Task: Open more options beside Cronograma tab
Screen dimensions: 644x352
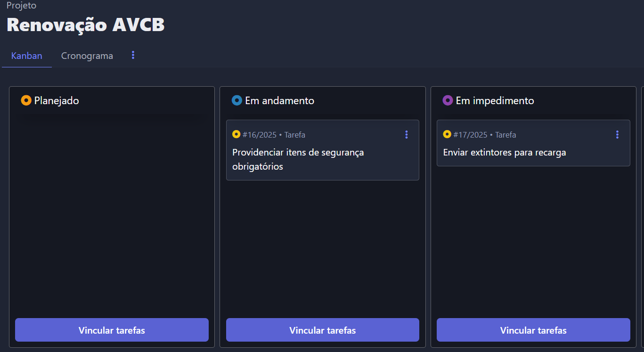Action: click(x=133, y=55)
